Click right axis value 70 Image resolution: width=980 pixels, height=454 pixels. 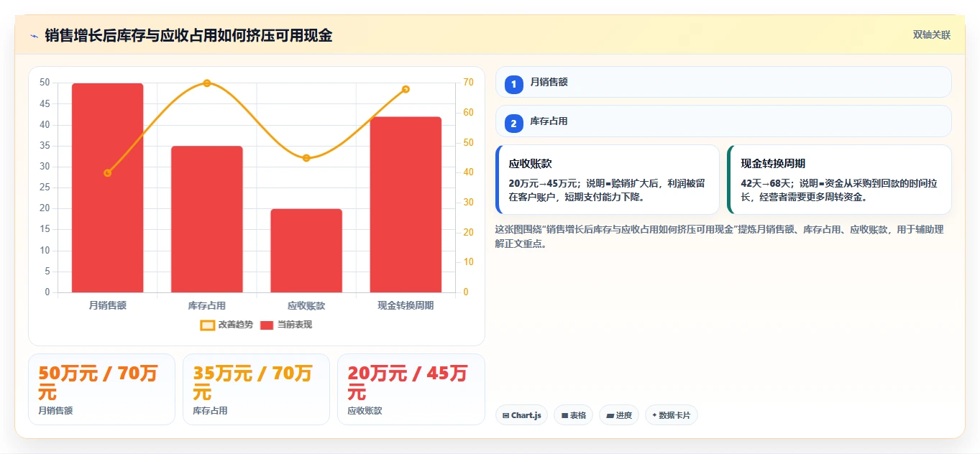(468, 83)
